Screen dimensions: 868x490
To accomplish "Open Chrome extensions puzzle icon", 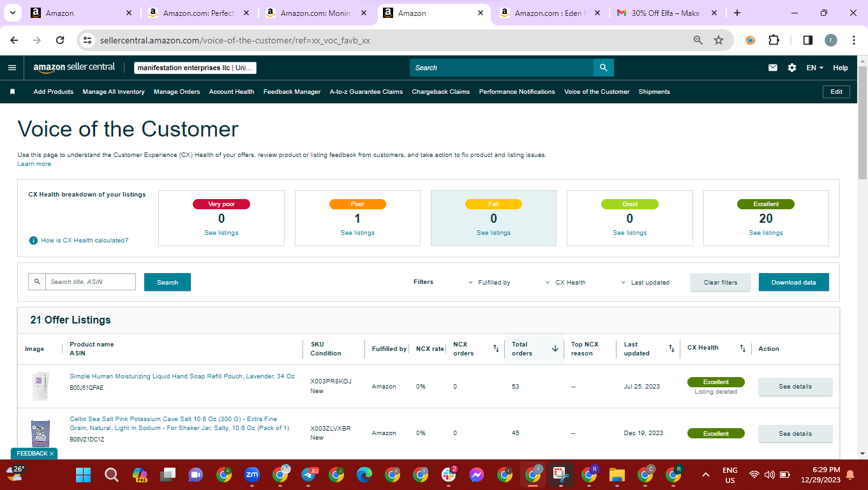I will 774,40.
